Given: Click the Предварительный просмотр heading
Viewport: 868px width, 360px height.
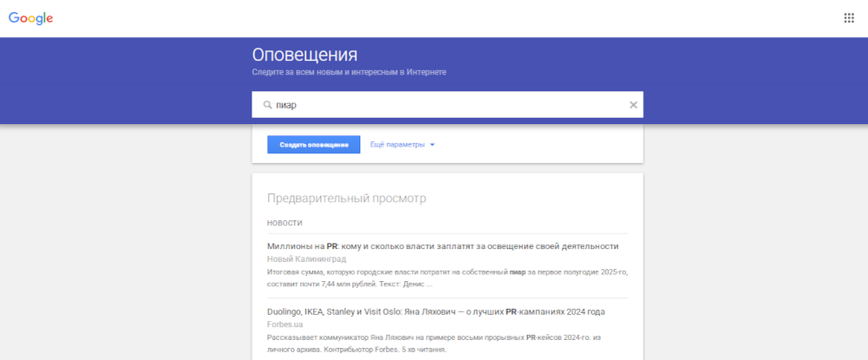Looking at the screenshot, I should (347, 199).
